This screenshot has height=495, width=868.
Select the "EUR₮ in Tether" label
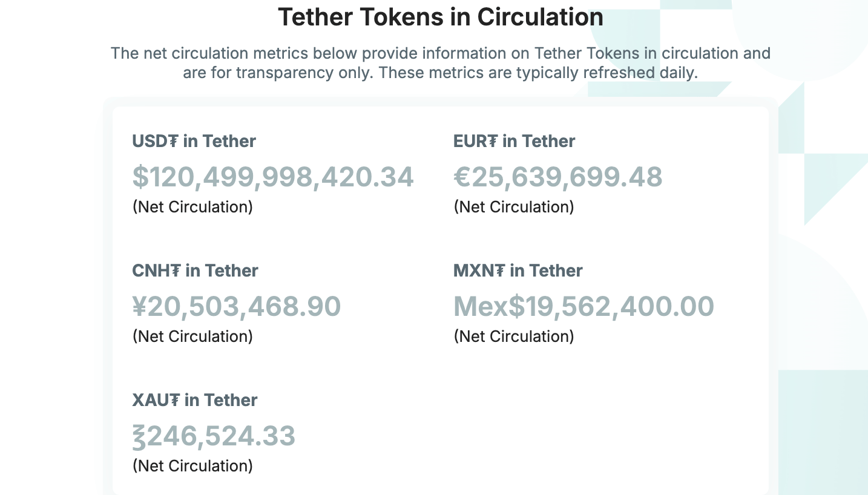(514, 141)
